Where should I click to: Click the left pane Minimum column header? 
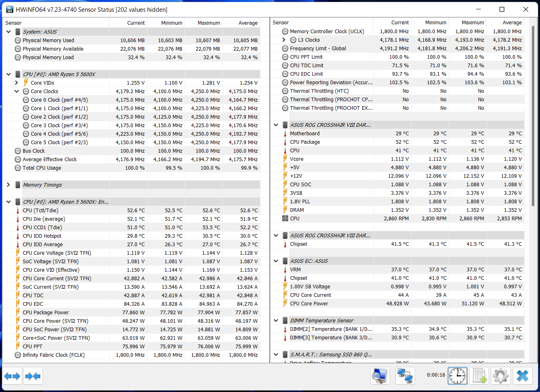coord(166,23)
